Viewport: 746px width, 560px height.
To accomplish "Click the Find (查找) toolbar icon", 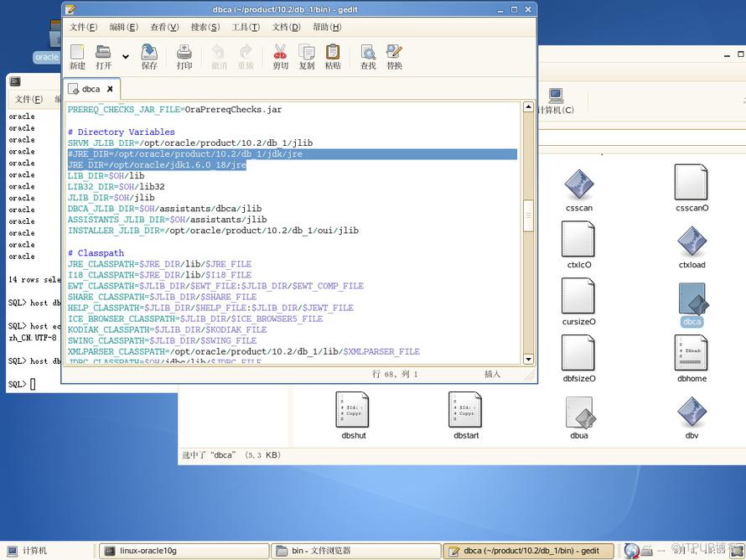I will (x=368, y=57).
